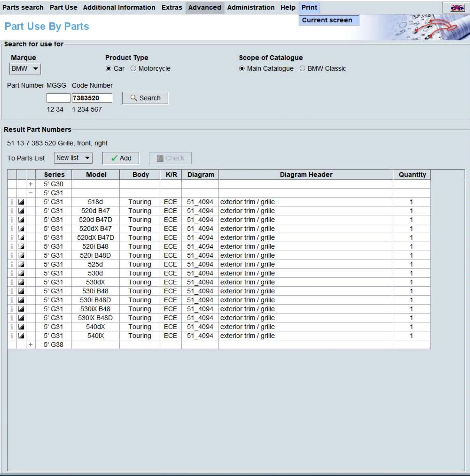Click the info icon for 520d B47D

coord(12,220)
